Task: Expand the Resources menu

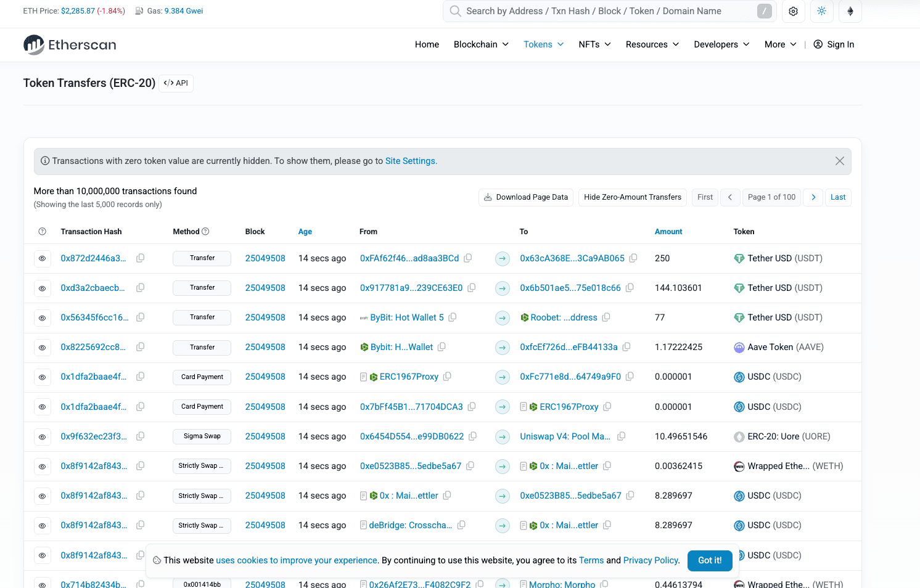Action: (652, 44)
